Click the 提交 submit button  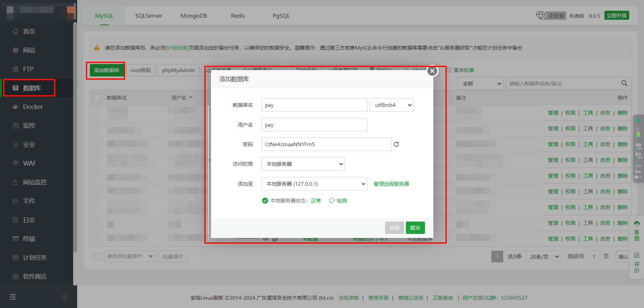point(415,228)
